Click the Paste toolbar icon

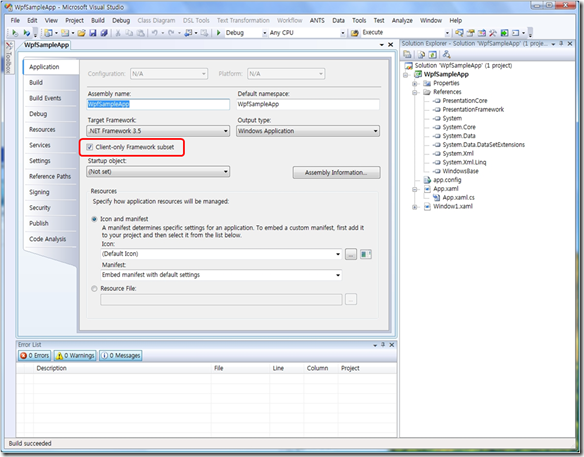coord(140,33)
